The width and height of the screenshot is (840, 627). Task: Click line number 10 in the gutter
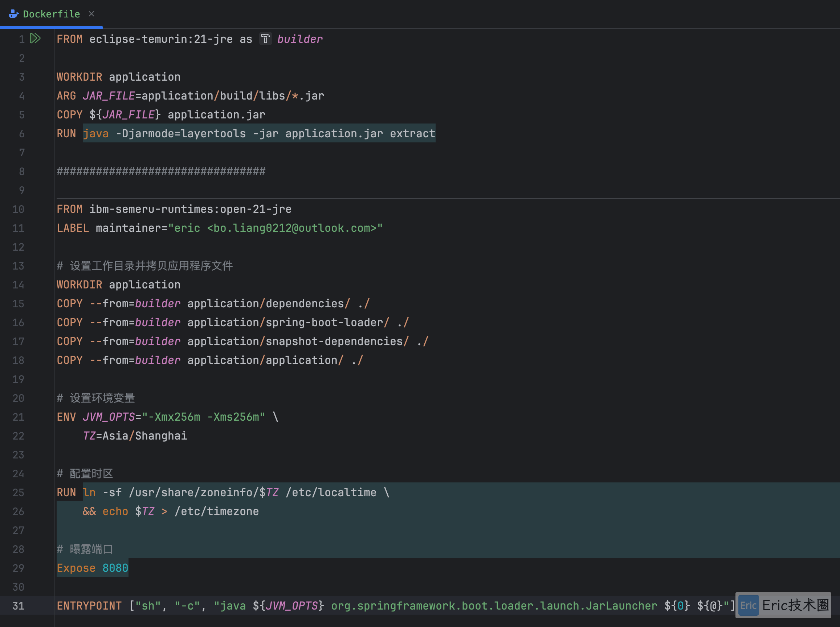click(x=18, y=209)
